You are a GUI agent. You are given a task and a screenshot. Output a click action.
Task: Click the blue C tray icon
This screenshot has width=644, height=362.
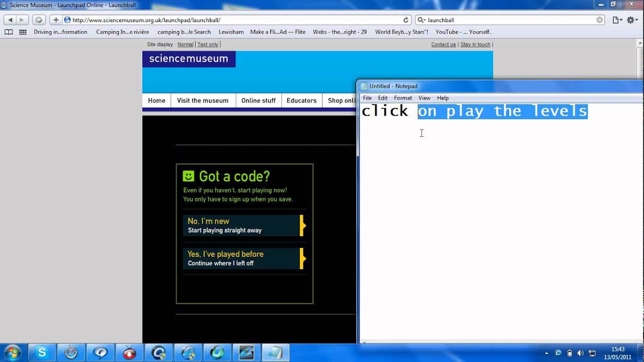[558, 353]
